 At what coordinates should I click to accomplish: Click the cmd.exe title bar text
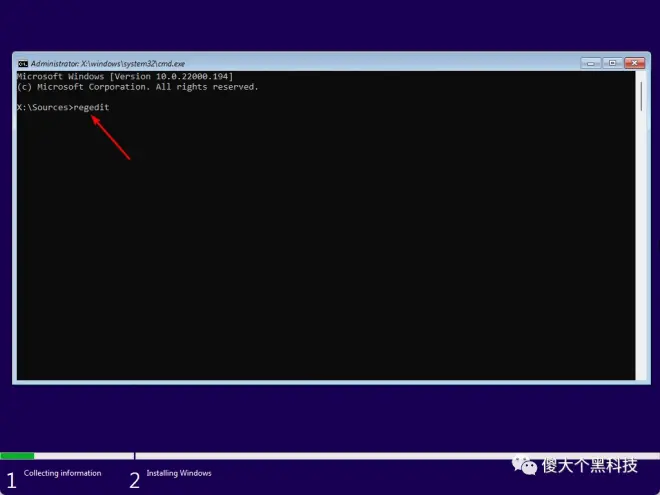point(108,64)
